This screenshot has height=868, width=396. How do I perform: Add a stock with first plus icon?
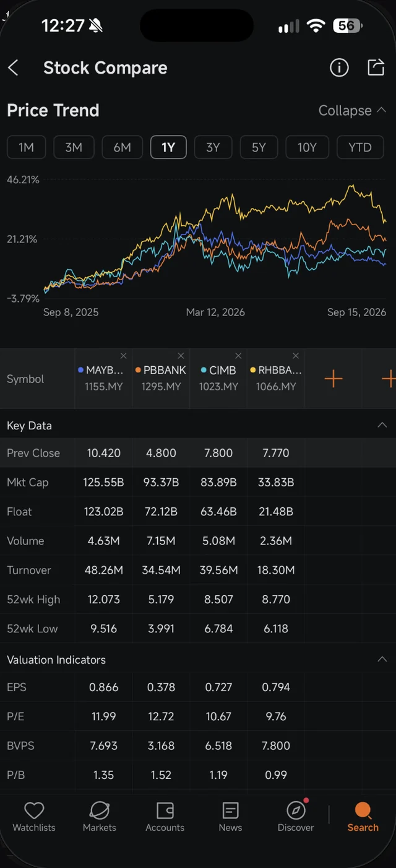[334, 379]
